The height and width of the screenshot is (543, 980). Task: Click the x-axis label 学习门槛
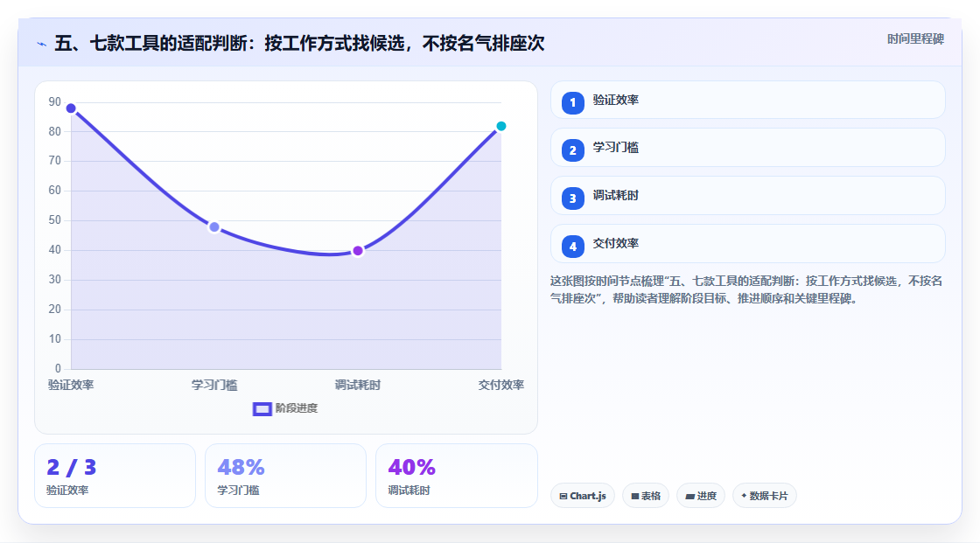[x=214, y=385]
